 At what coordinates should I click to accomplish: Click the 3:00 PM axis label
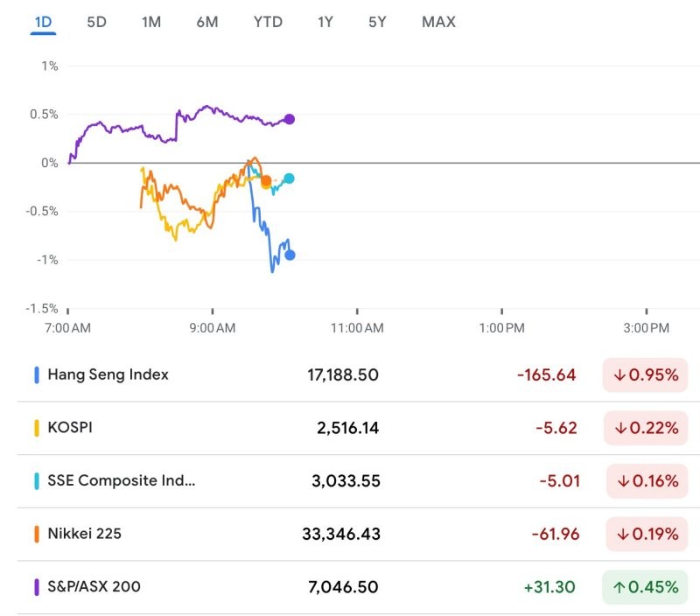(x=647, y=328)
